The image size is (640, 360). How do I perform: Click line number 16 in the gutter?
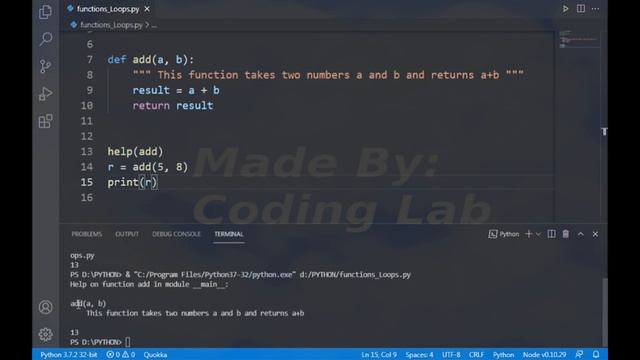click(87, 198)
